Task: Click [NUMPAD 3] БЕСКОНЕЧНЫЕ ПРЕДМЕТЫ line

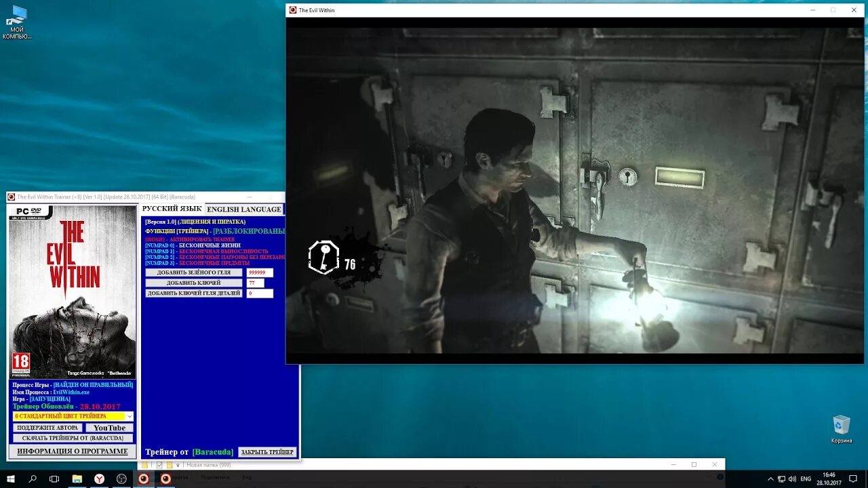Action: [x=197, y=263]
